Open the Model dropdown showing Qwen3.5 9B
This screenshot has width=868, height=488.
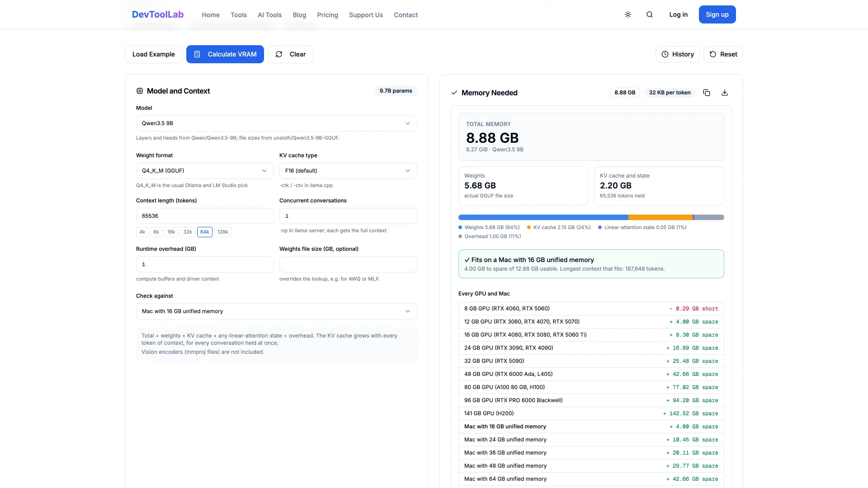pyautogui.click(x=277, y=123)
